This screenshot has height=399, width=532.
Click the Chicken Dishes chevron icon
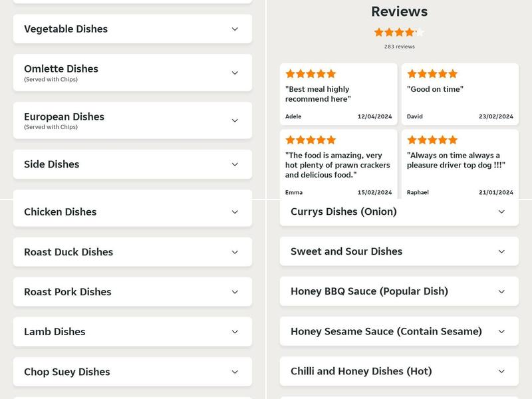click(235, 212)
